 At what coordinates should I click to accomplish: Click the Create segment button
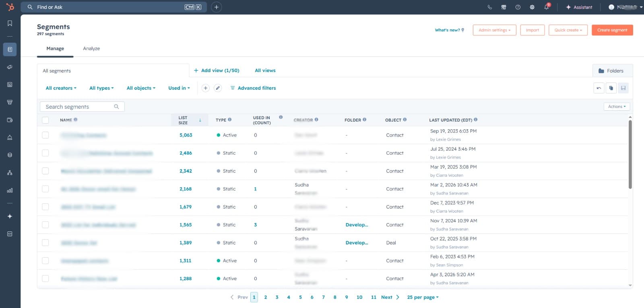click(612, 30)
